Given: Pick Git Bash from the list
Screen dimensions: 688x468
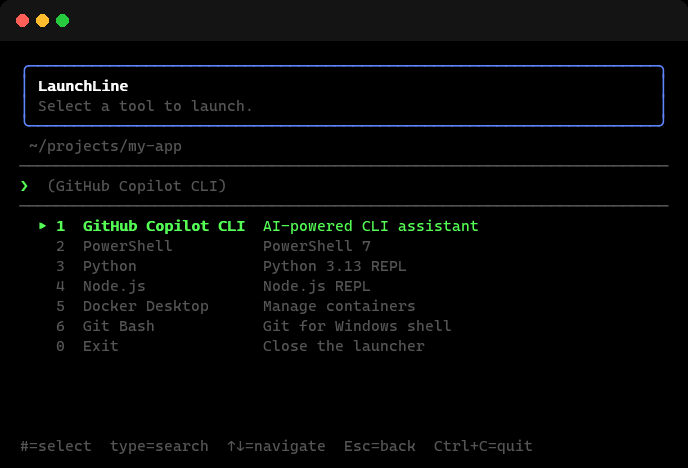Looking at the screenshot, I should pyautogui.click(x=253, y=326).
